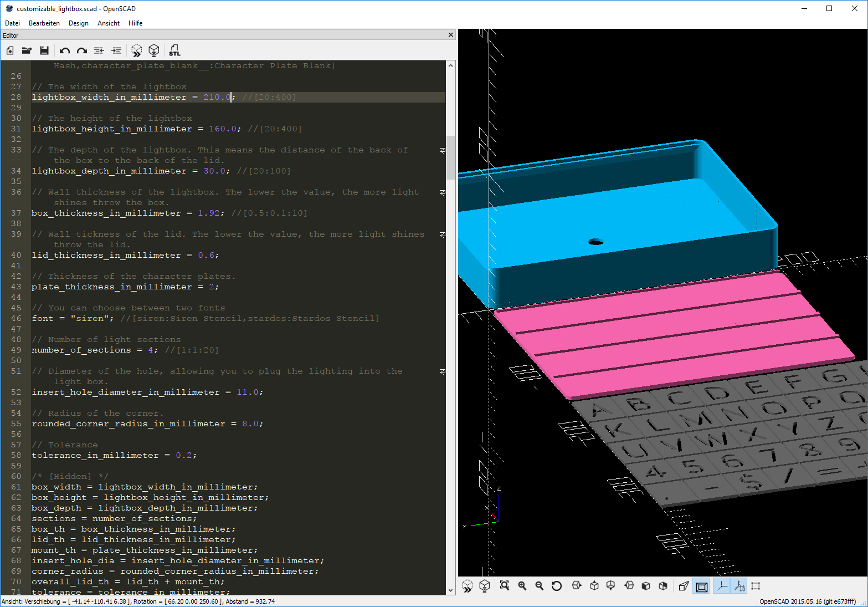868x607 pixels.
Task: Click the "siren" font string
Action: pos(90,318)
